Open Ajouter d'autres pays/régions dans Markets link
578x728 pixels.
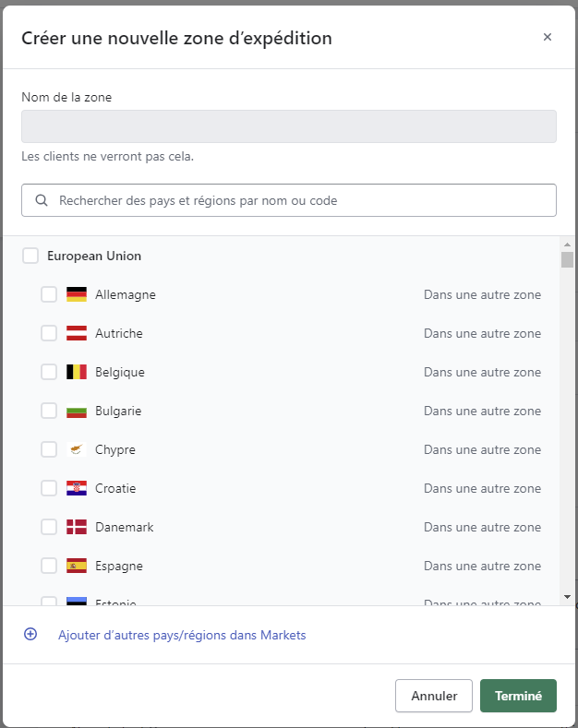(182, 636)
